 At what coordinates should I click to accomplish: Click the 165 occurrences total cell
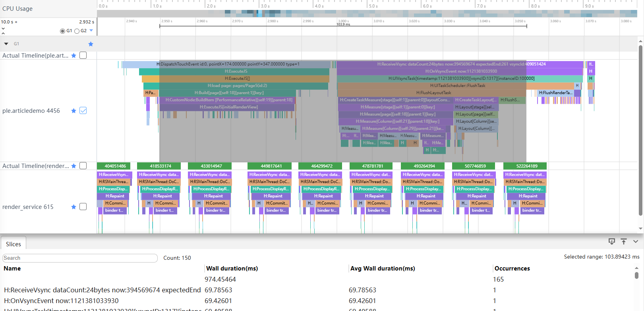pyautogui.click(x=498, y=279)
